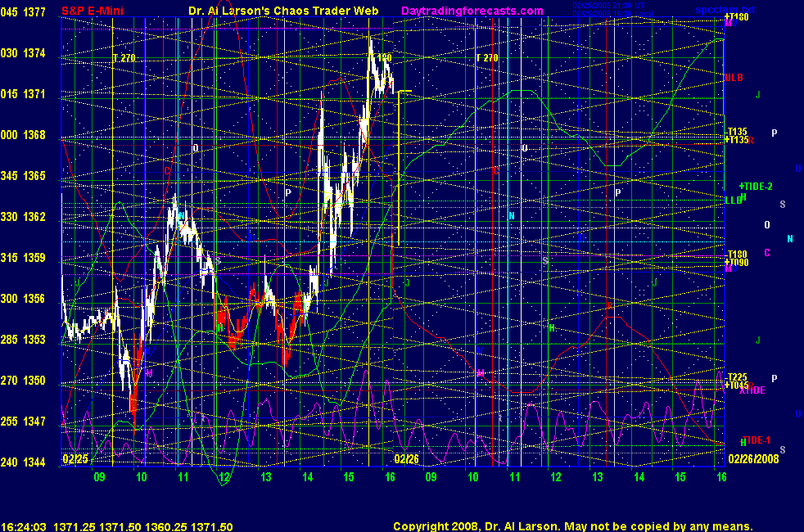This screenshot has width=804, height=532.
Task: Click the '240 1344' price axis label
Action: [x=23, y=462]
